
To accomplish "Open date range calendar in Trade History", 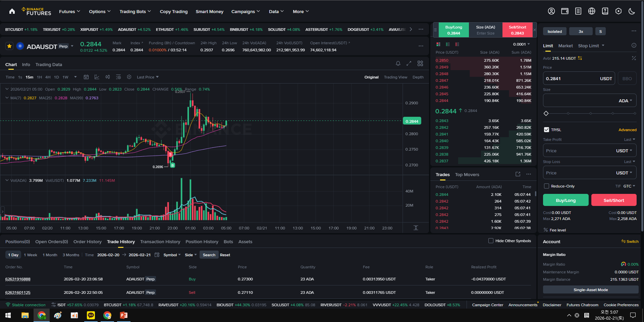I will coord(157,255).
